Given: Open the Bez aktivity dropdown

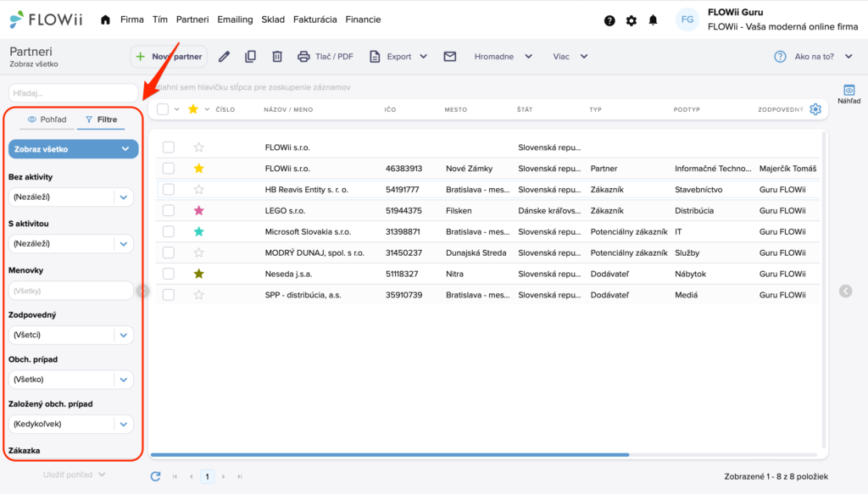Looking at the screenshot, I should 71,197.
